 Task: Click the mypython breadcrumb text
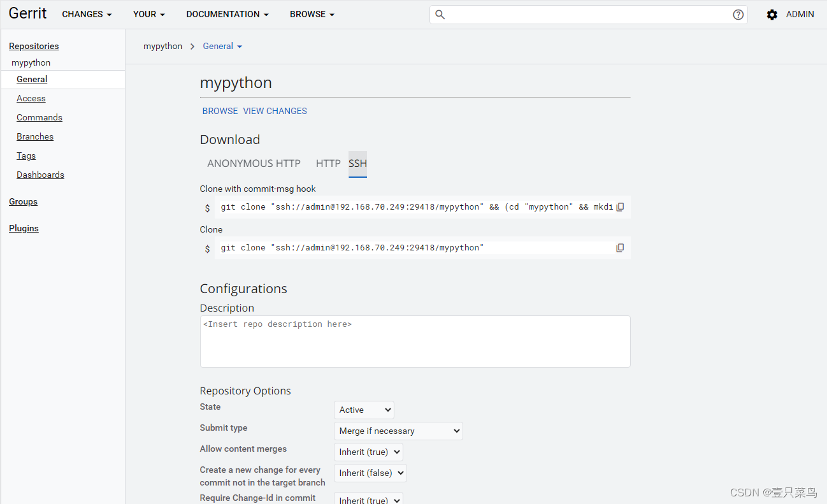click(x=162, y=47)
